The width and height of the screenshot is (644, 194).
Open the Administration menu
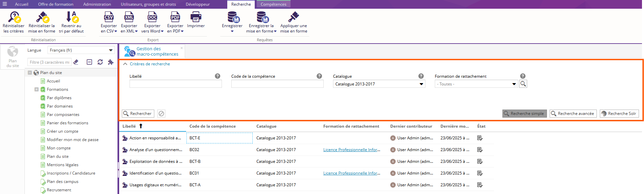(x=97, y=4)
